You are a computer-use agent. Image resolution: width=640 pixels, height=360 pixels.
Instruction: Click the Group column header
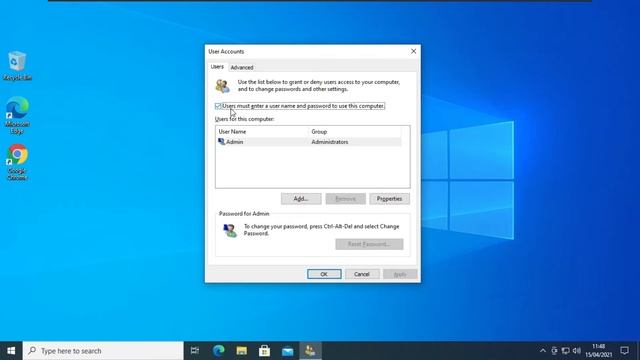click(355, 131)
